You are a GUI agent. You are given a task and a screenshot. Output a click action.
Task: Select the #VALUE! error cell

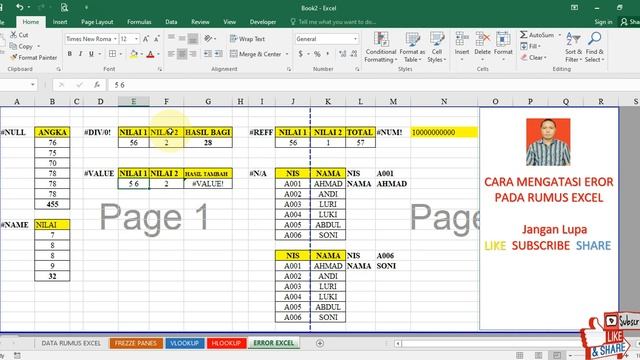pyautogui.click(x=208, y=184)
